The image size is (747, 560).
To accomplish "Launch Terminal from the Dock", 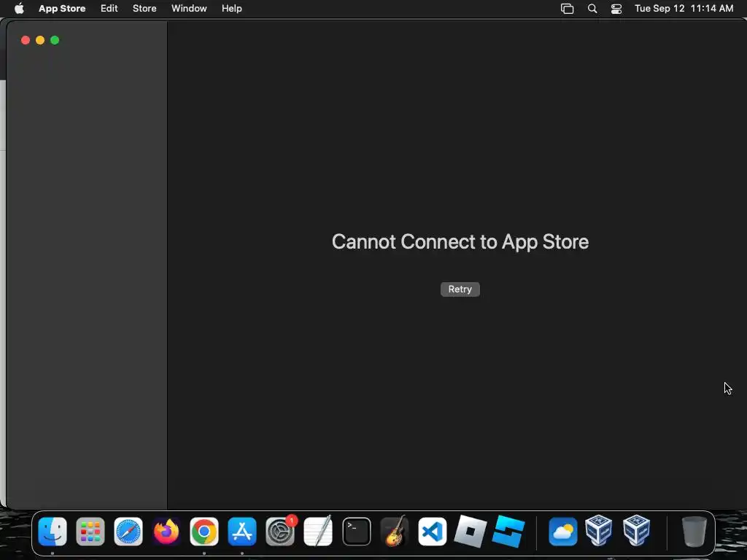I will click(356, 532).
